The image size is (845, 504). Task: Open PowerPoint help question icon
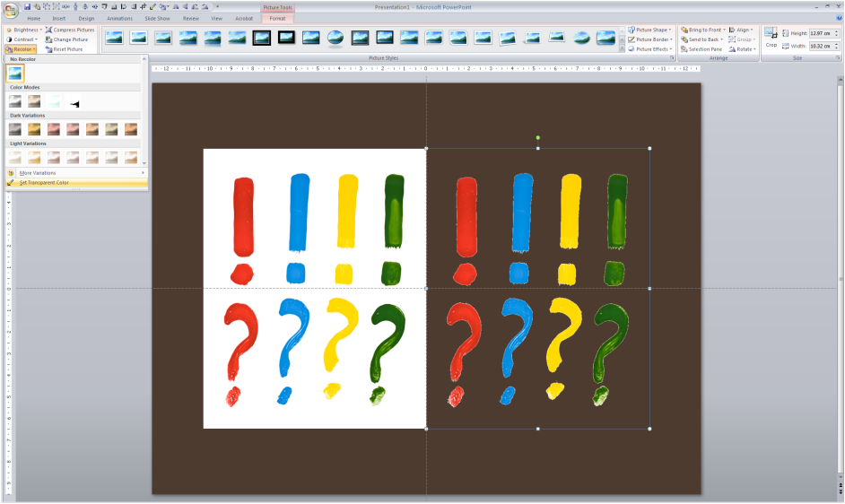point(839,18)
